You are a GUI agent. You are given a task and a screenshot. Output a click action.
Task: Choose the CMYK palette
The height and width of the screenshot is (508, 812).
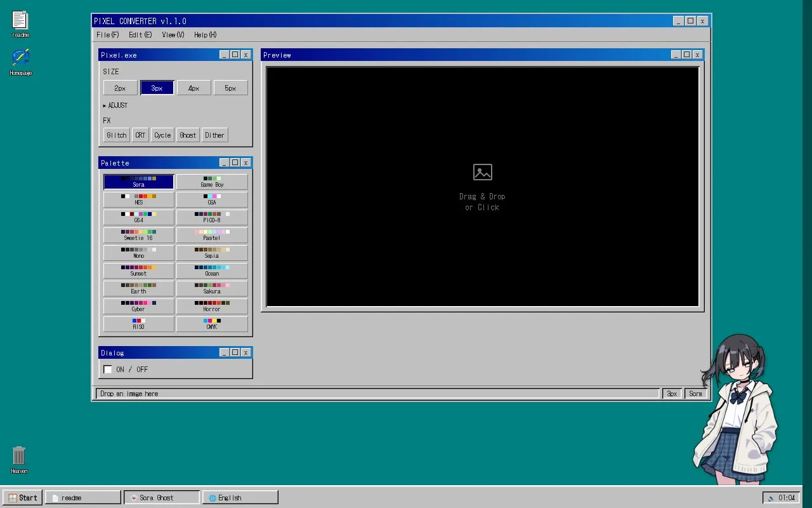click(212, 324)
